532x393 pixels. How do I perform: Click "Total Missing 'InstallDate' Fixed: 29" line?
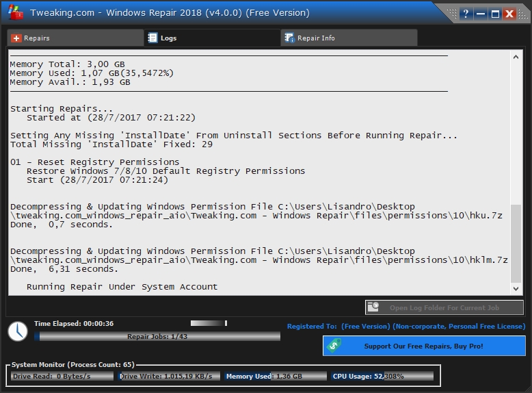pos(111,144)
